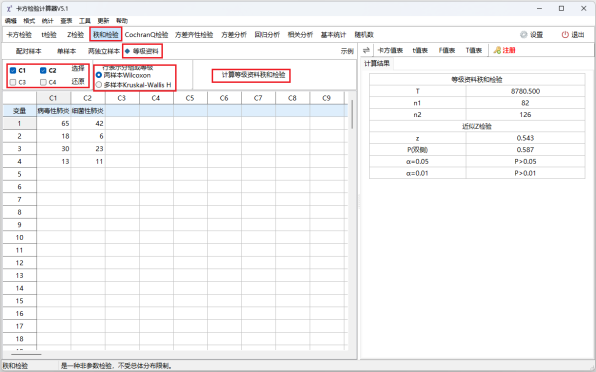Viewport: 596px width, 372px height.
Task: Switch to the 方差齐性检验 tab
Action: (194, 35)
